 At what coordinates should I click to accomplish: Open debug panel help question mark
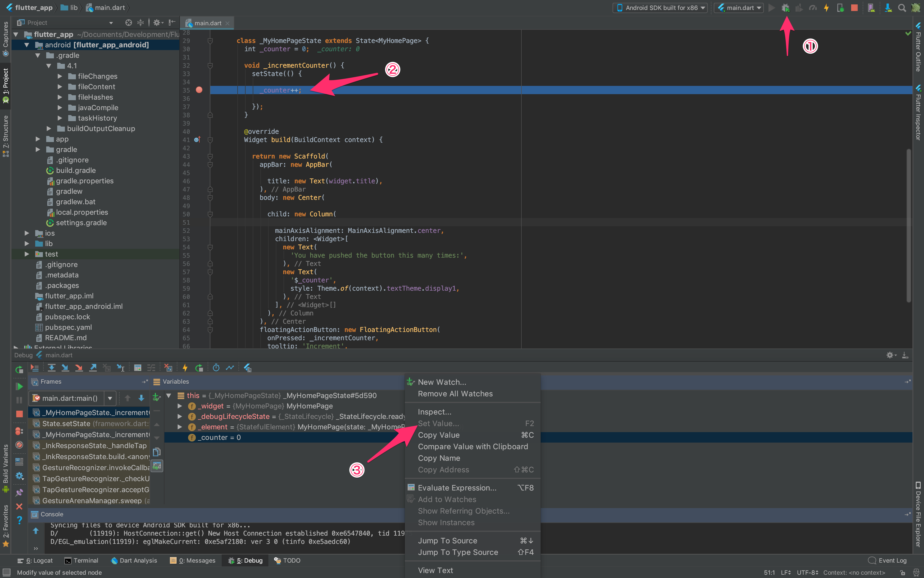[19, 520]
